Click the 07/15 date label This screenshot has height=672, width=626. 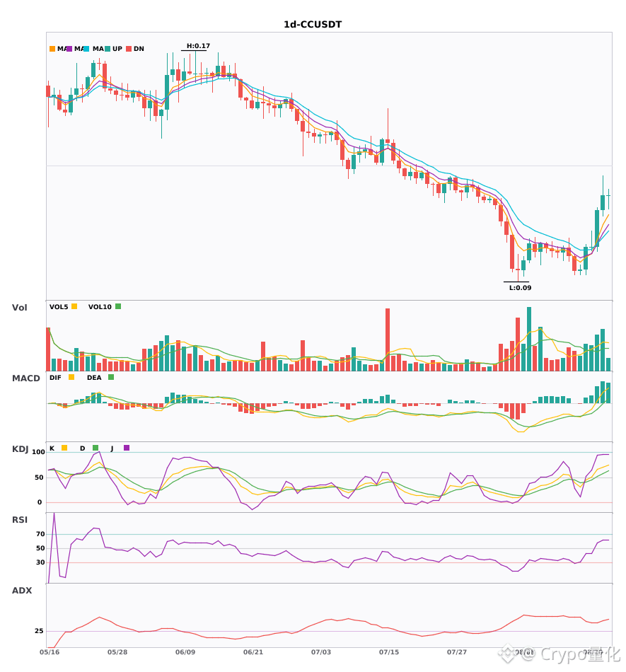pyautogui.click(x=389, y=652)
